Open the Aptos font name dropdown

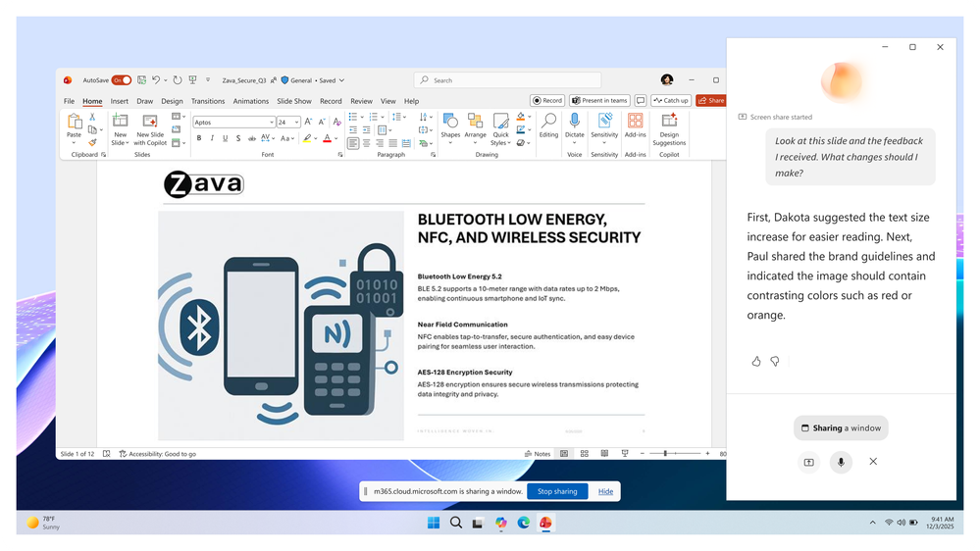coord(272,123)
